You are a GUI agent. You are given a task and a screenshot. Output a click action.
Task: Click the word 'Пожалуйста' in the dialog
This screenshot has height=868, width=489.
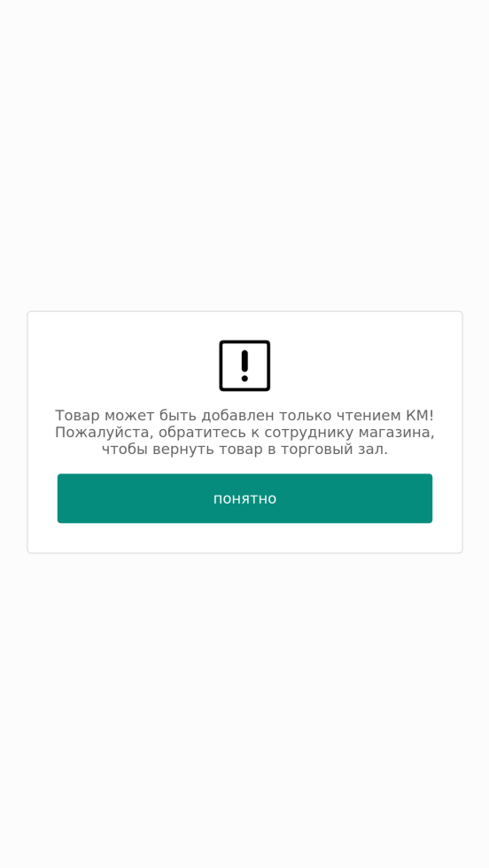pos(103,433)
